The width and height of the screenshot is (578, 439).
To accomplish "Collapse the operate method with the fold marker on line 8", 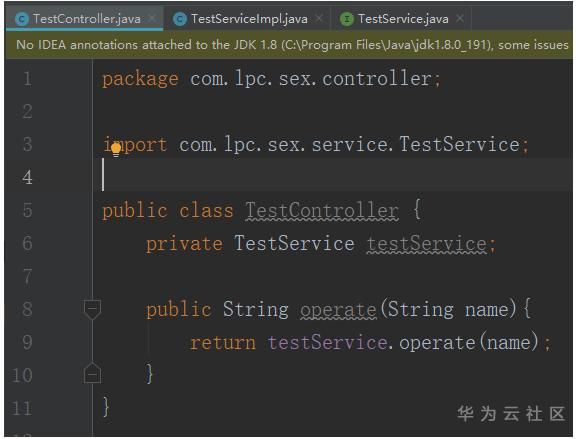I will click(92, 309).
